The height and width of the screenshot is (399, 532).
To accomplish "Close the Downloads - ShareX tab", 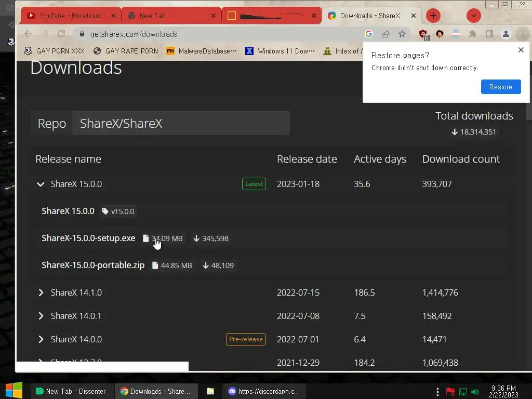I will (x=413, y=16).
